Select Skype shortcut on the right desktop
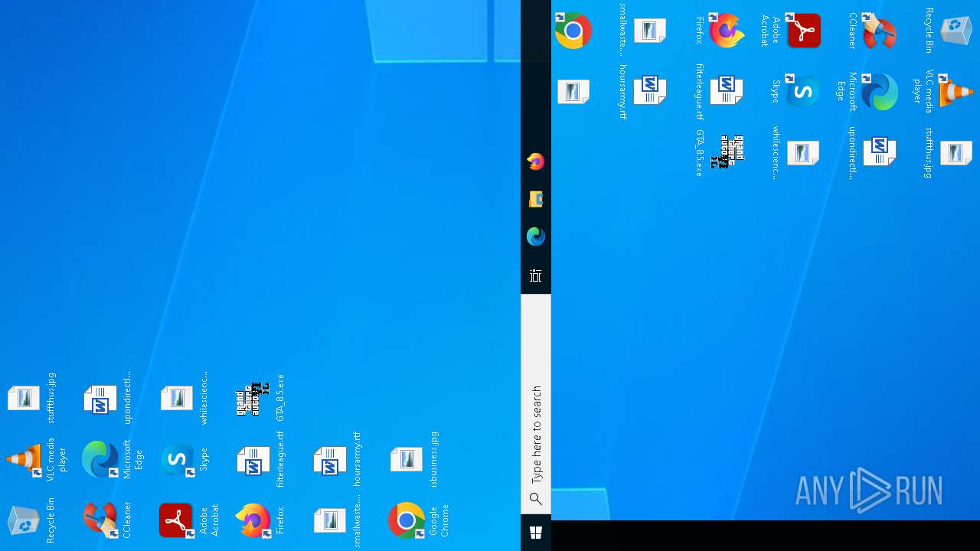This screenshot has width=980, height=551. pyautogui.click(x=796, y=92)
